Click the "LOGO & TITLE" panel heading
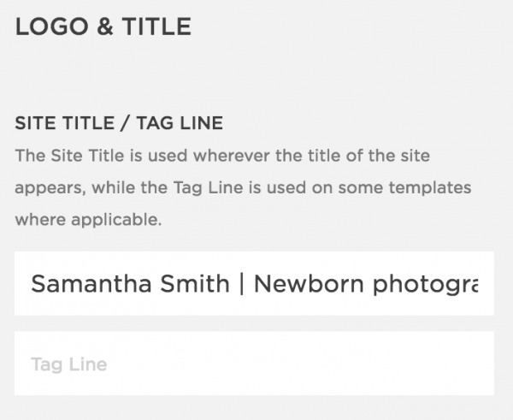 103,27
